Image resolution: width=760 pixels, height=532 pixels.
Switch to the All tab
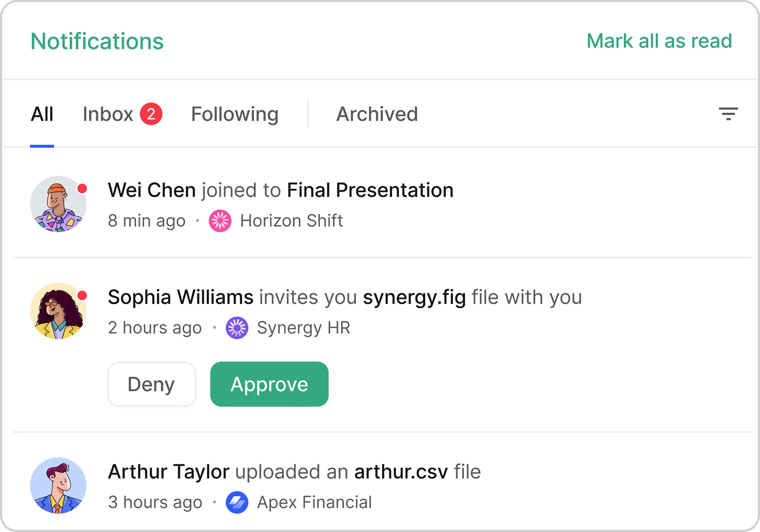coord(42,113)
